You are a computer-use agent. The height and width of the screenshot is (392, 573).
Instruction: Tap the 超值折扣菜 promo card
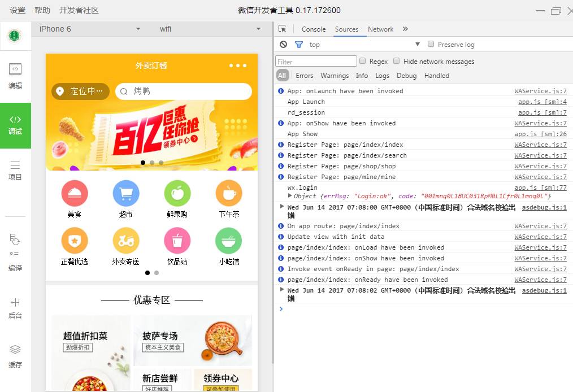pos(90,353)
